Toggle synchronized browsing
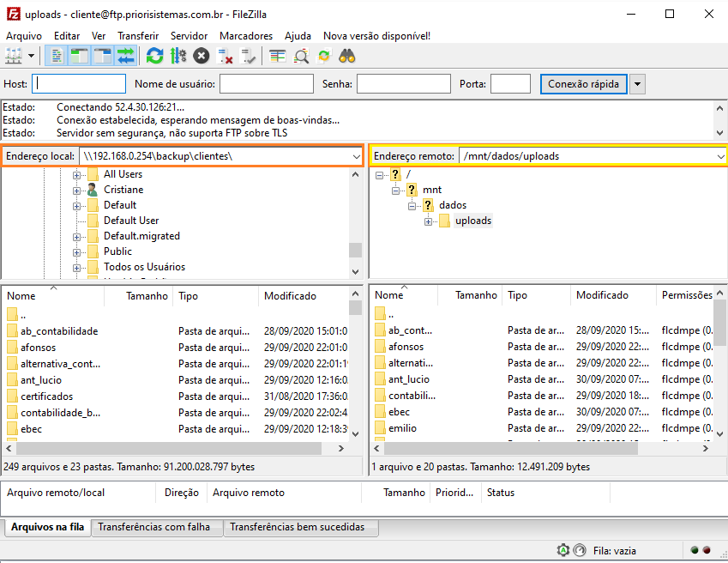This screenshot has height=563, width=728. click(323, 56)
